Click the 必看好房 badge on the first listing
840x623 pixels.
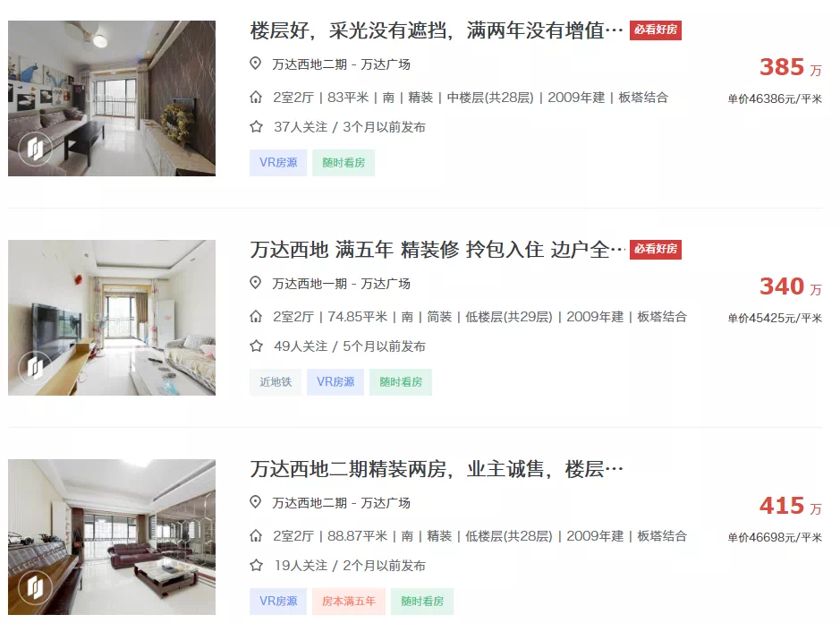[655, 30]
